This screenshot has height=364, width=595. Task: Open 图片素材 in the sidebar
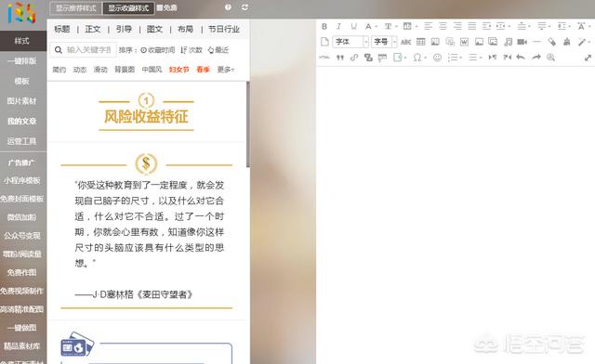pyautogui.click(x=22, y=101)
